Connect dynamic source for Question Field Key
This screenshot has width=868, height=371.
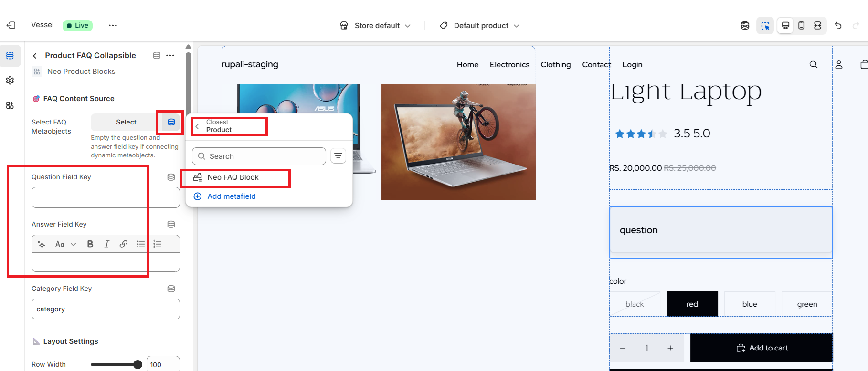click(171, 177)
